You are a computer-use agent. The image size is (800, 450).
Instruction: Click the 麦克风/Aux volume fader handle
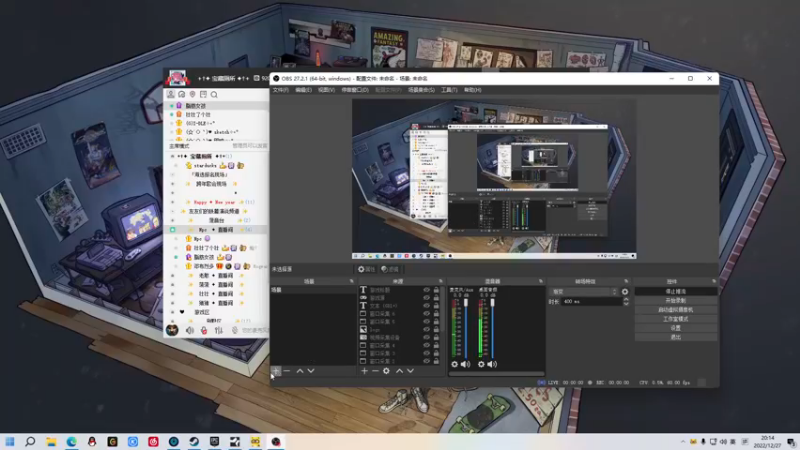coord(466,303)
